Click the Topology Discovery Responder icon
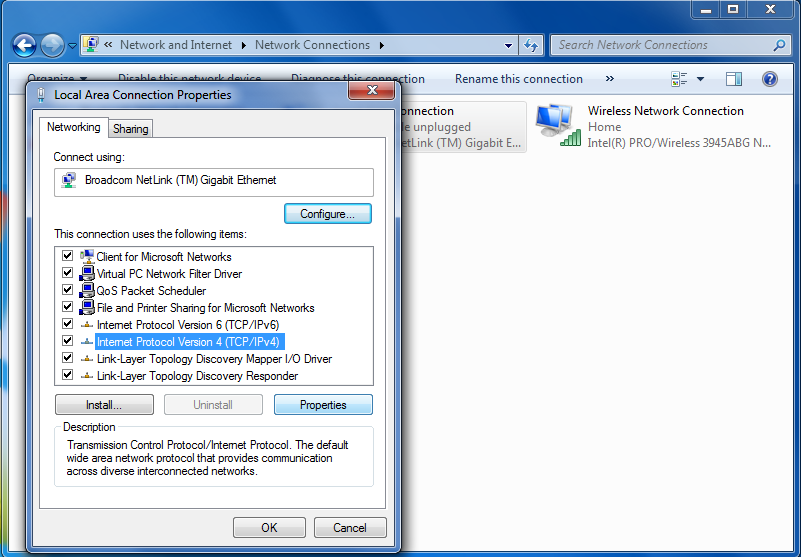The image size is (801, 557). 87,376
